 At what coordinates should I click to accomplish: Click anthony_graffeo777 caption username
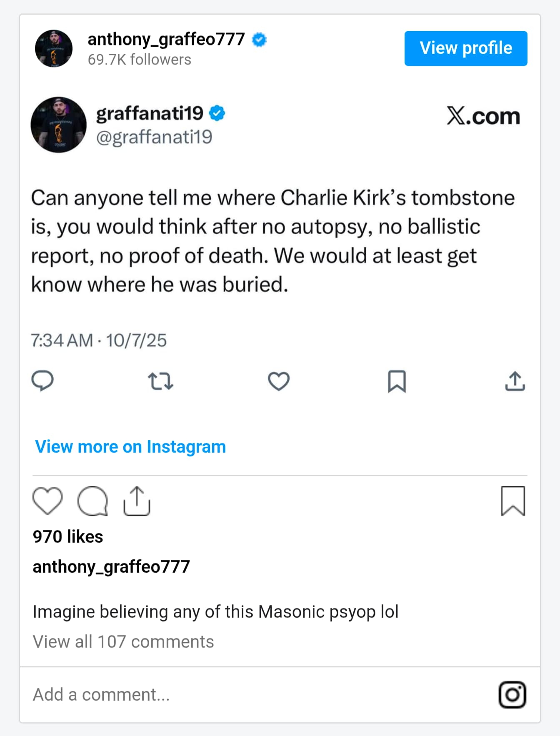click(x=111, y=567)
